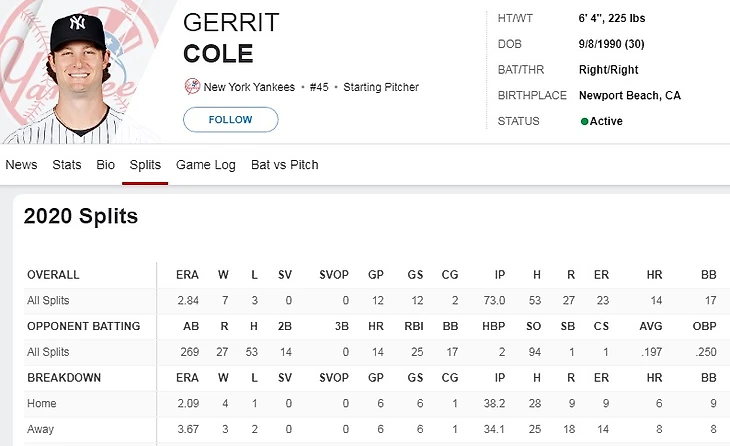Switch to the News tab
730x446 pixels.
pyautogui.click(x=22, y=165)
